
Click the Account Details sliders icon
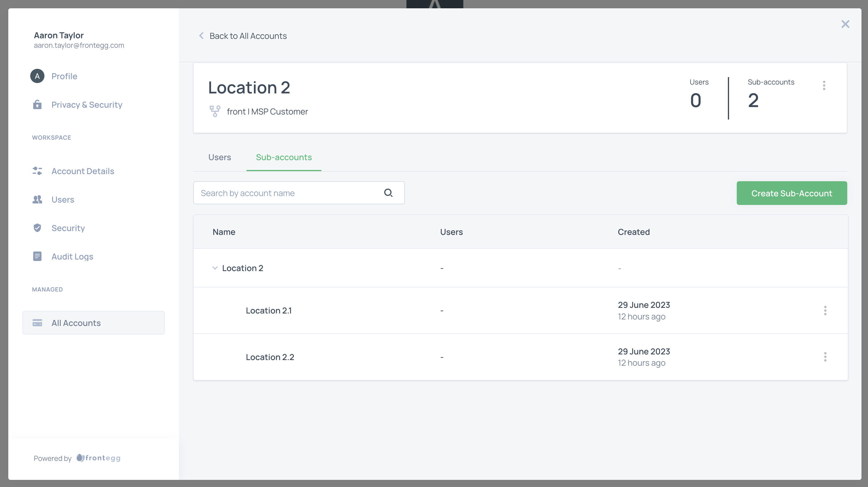pos(37,171)
